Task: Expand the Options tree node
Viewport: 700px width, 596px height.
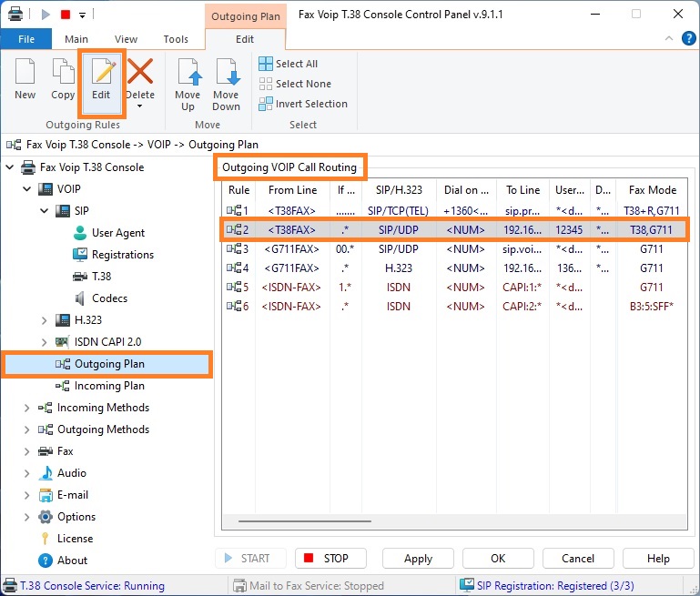Action: click(x=26, y=517)
